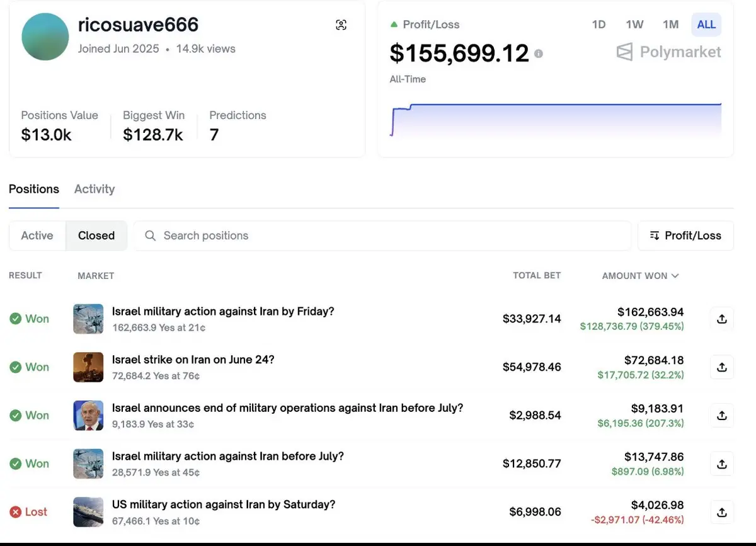Select the ALL time range
Viewport: 756px width, 546px height.
click(706, 25)
